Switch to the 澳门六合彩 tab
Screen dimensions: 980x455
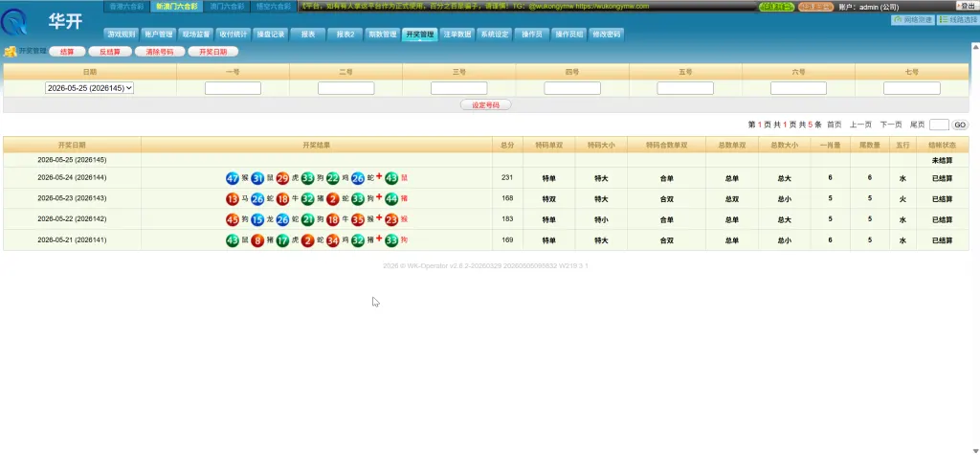[x=227, y=7]
